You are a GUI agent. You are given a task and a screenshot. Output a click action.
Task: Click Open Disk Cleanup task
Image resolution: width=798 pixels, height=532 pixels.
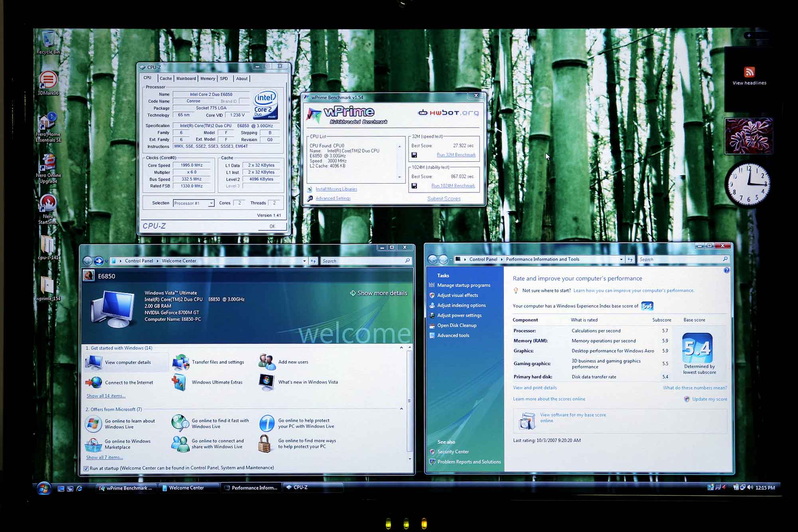(456, 325)
